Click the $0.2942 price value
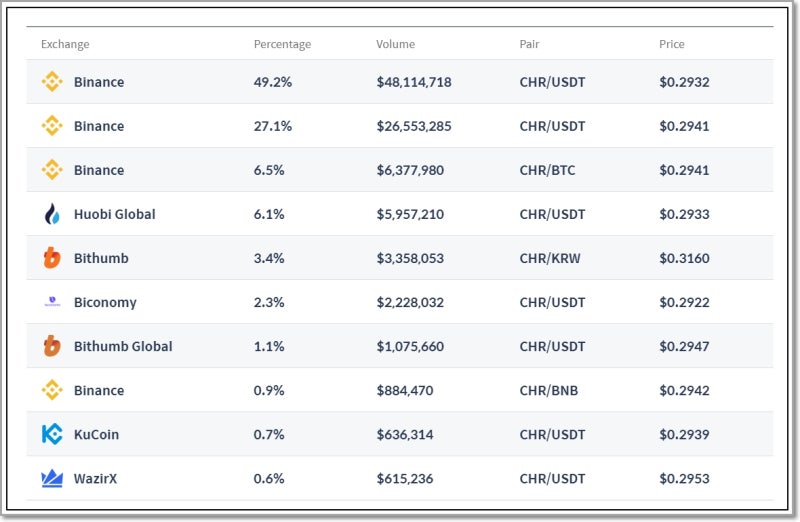800x522 pixels. click(684, 390)
